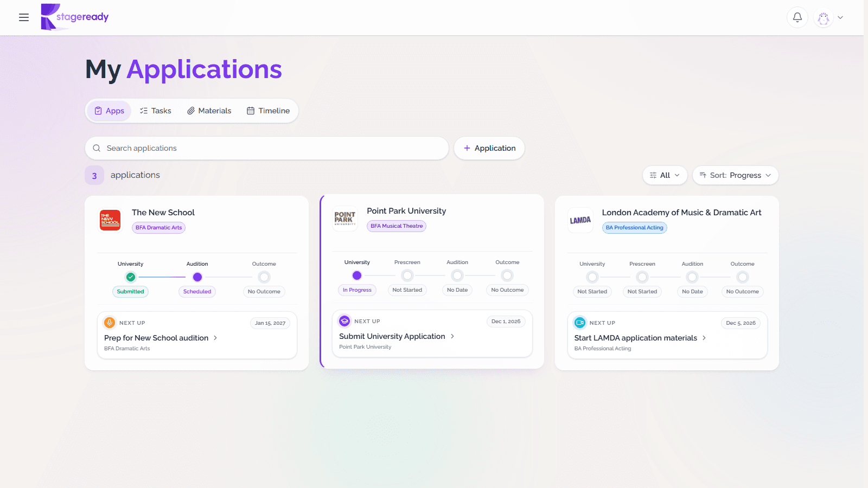Click New School University completed step
The image size is (868, 488).
tap(131, 277)
